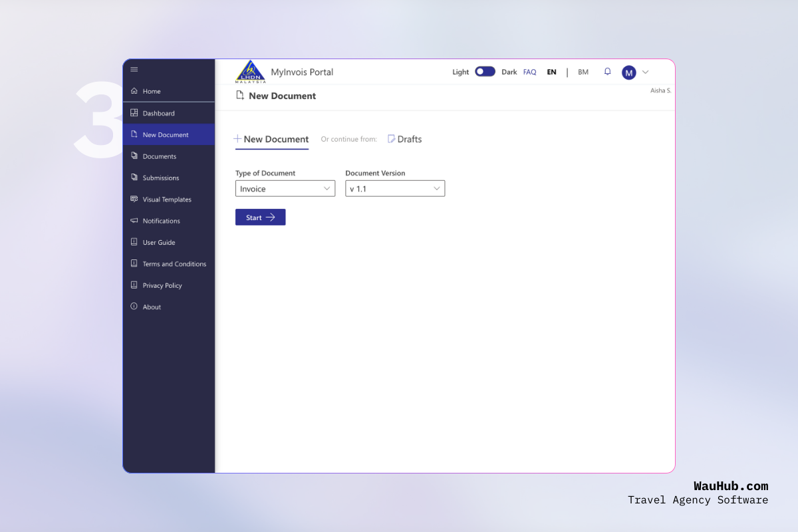This screenshot has height=532, width=798.
Task: Click the Start button
Action: point(261,217)
